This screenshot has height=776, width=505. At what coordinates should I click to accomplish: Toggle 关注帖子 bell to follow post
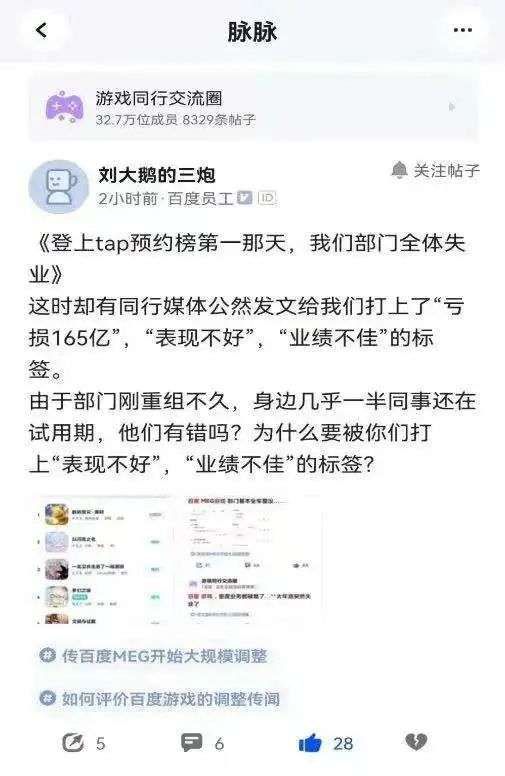coord(435,171)
